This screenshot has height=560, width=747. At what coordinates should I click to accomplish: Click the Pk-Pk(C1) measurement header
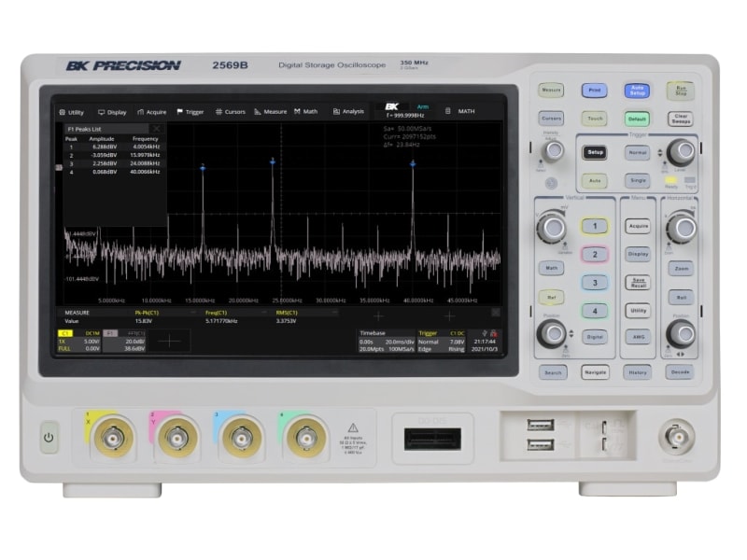(x=147, y=313)
